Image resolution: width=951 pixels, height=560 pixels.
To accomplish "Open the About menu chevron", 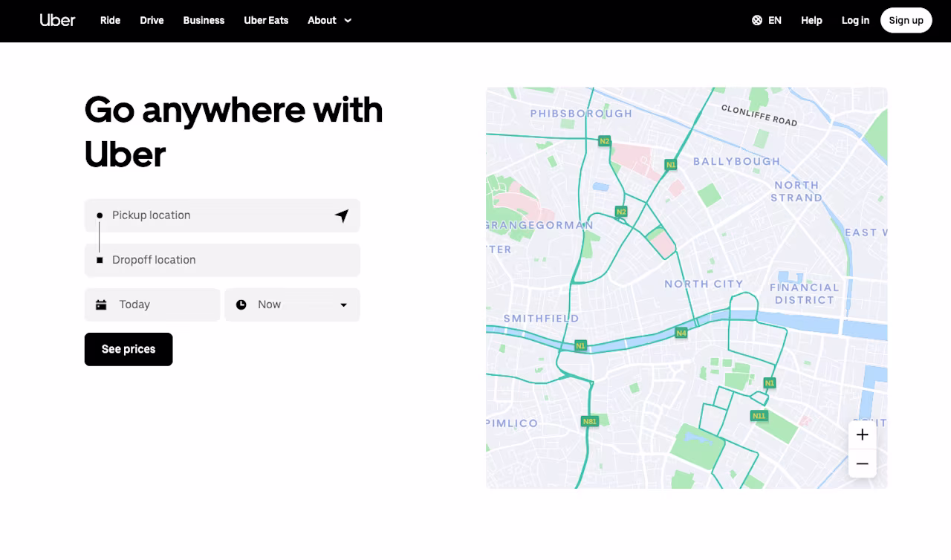I will (x=348, y=21).
